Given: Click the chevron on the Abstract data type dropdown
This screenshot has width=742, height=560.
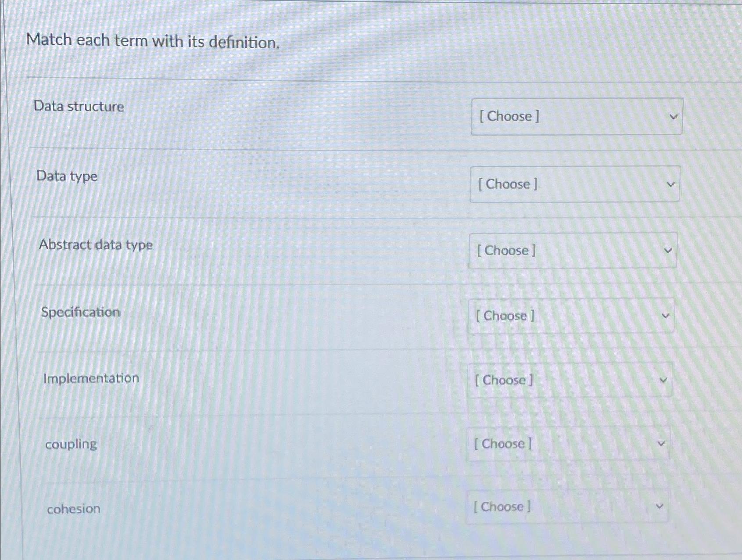Looking at the screenshot, I should pos(667,251).
